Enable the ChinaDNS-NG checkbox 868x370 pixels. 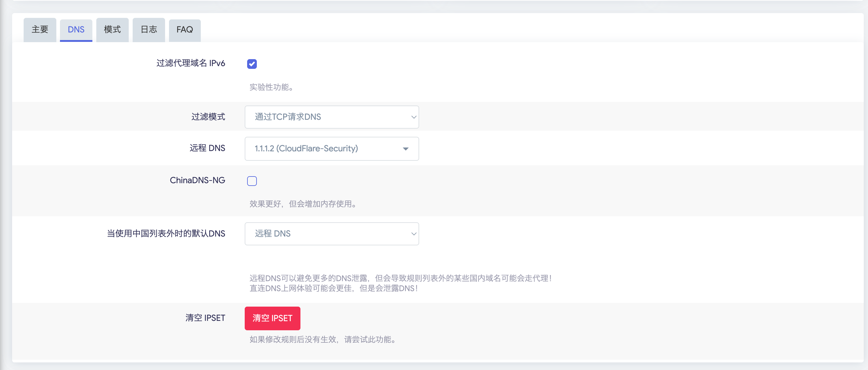252,181
